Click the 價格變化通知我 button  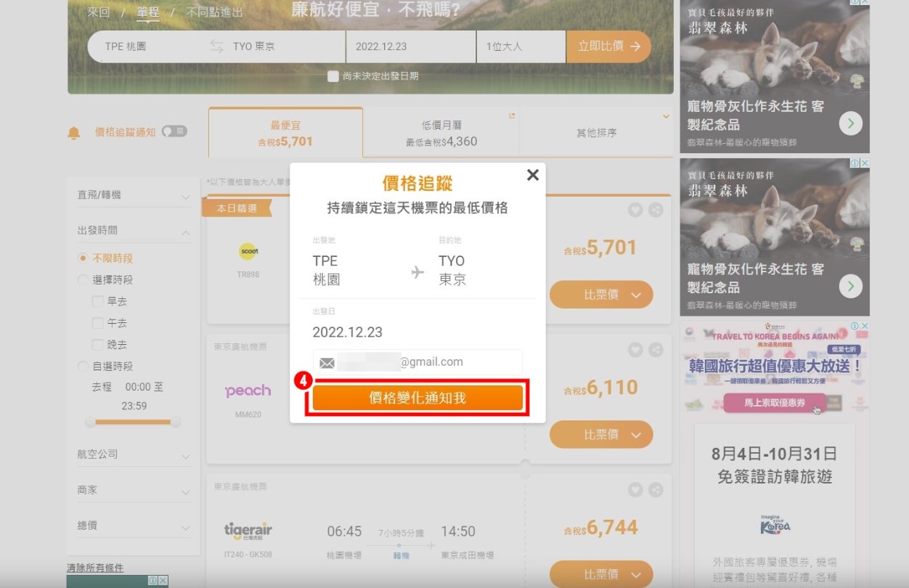417,398
